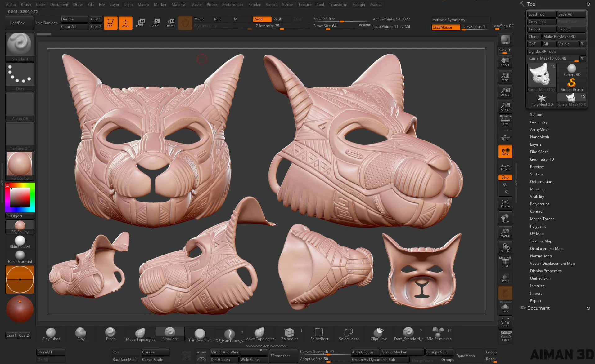Screen dimensions: 595x364
Task: Select the TrimAdaptive brush
Action: click(x=200, y=335)
